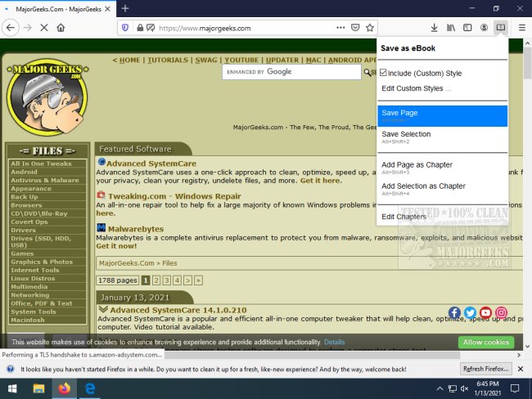Open the MAC navigation link
The width and height of the screenshot is (532, 399).
[x=313, y=60]
